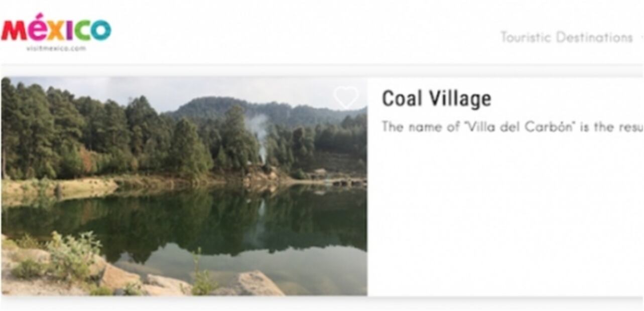
Task: Open the Coal Village heading
Action: pyautogui.click(x=436, y=98)
